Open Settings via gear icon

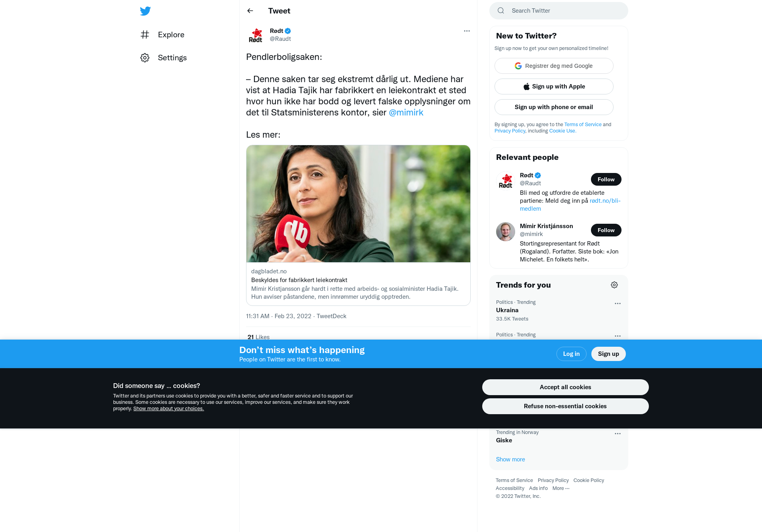(145, 58)
